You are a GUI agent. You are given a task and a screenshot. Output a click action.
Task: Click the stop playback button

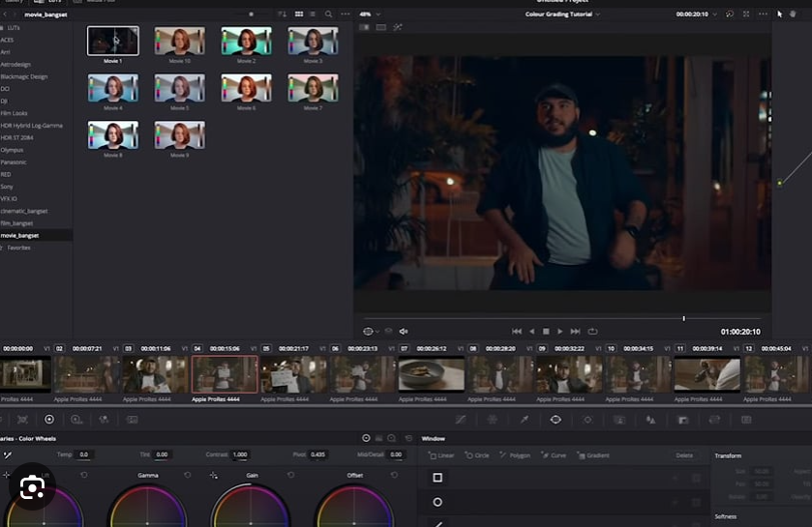tap(546, 332)
